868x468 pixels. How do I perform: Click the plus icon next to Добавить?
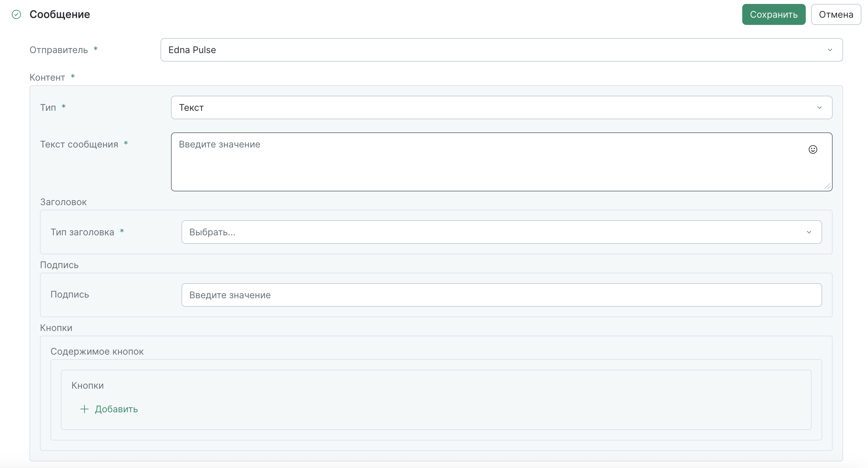coord(84,409)
